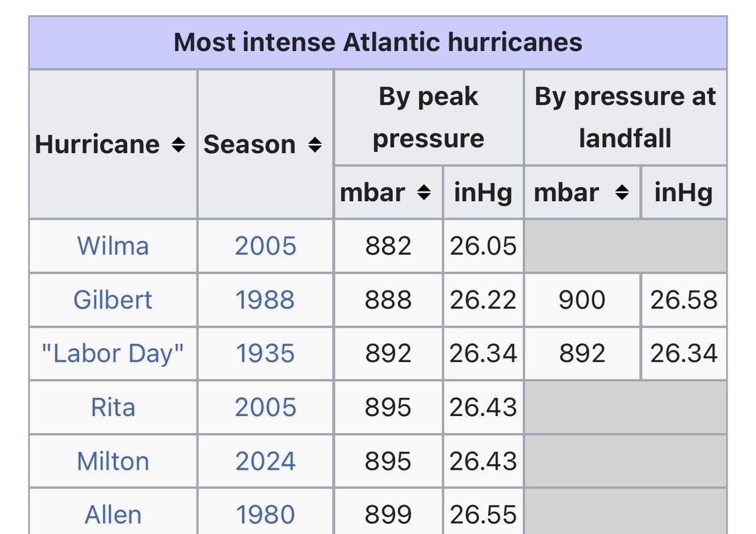The width and height of the screenshot is (756, 534).
Task: Open the Gilbert hurricane link
Action: (113, 299)
